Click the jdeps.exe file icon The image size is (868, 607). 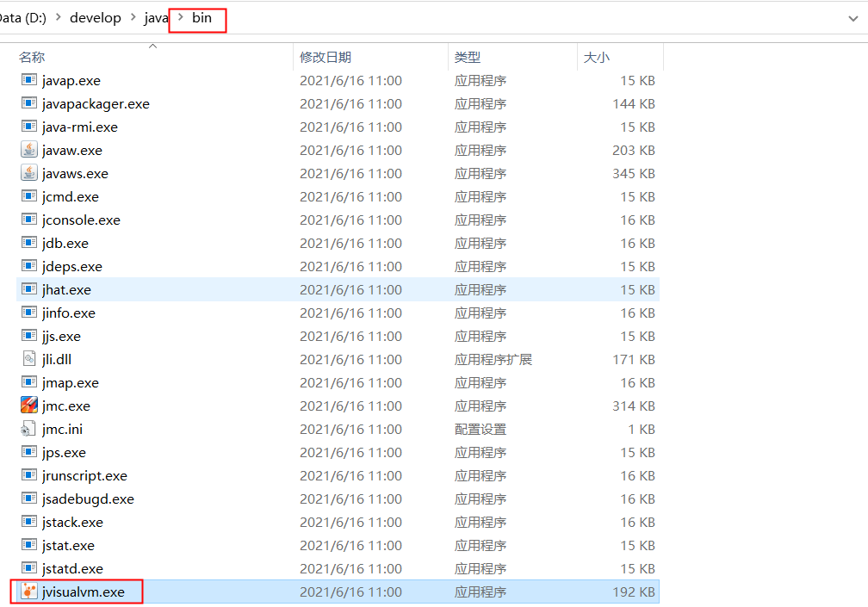[28, 265]
